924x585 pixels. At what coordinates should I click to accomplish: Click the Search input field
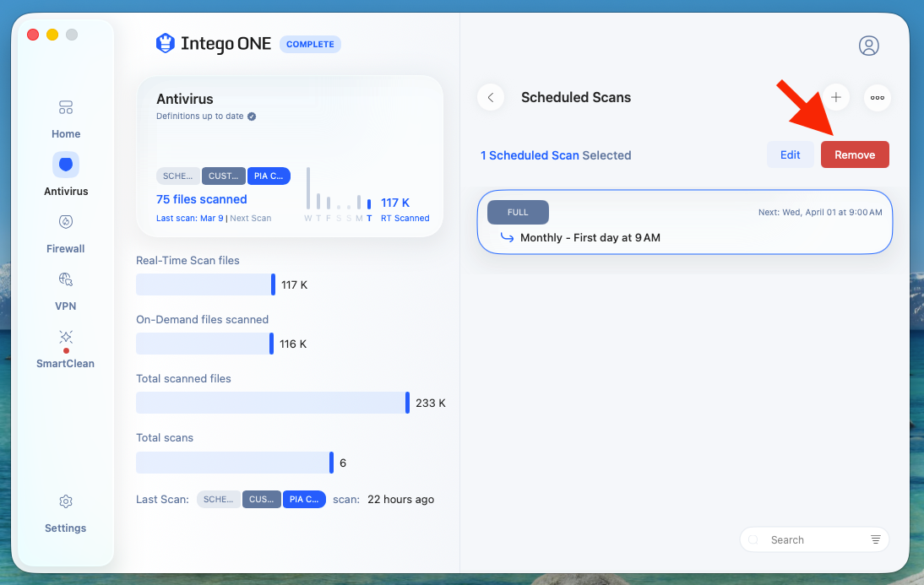[814, 539]
